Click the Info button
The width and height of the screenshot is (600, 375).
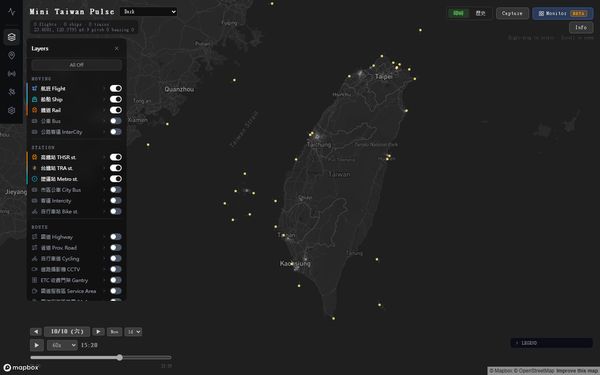[581, 28]
